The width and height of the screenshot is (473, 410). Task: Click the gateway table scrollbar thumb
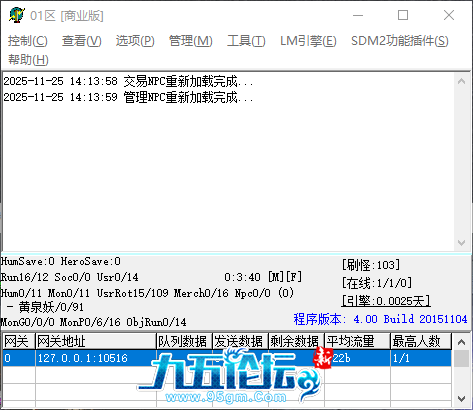462,359
